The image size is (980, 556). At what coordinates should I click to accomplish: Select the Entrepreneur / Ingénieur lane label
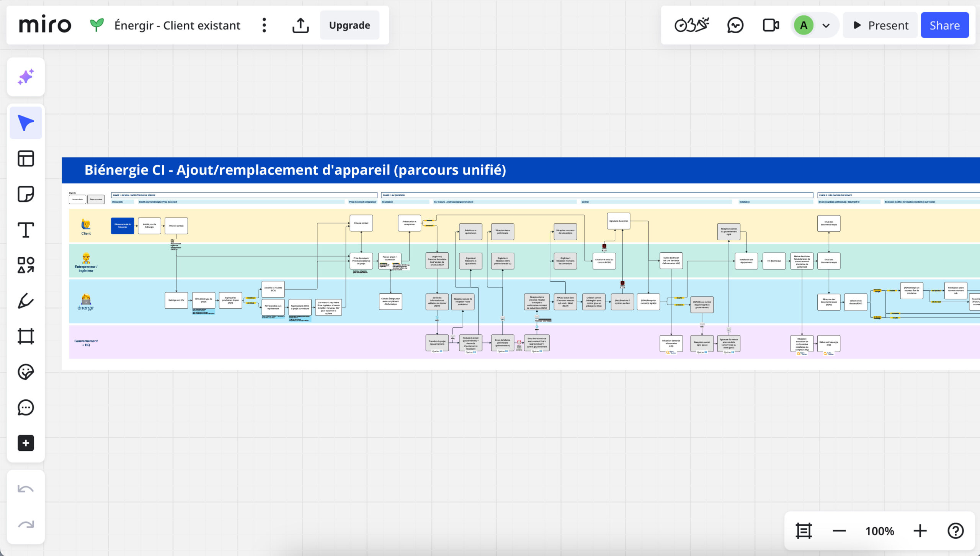tap(86, 269)
